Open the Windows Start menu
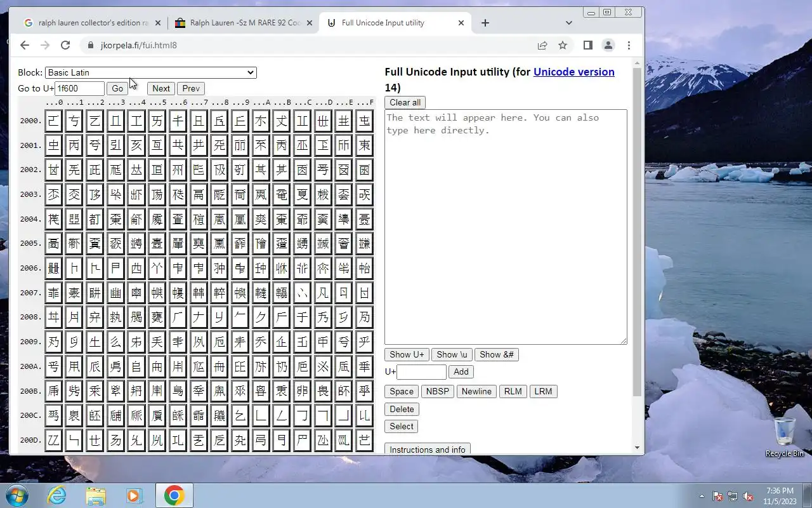The width and height of the screenshot is (812, 508). coord(17,495)
